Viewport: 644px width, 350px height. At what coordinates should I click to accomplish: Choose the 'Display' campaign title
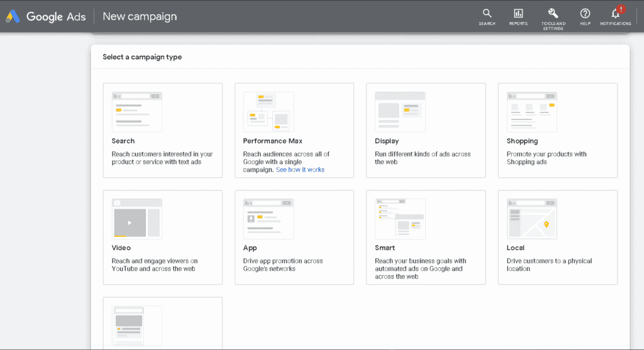pos(387,141)
